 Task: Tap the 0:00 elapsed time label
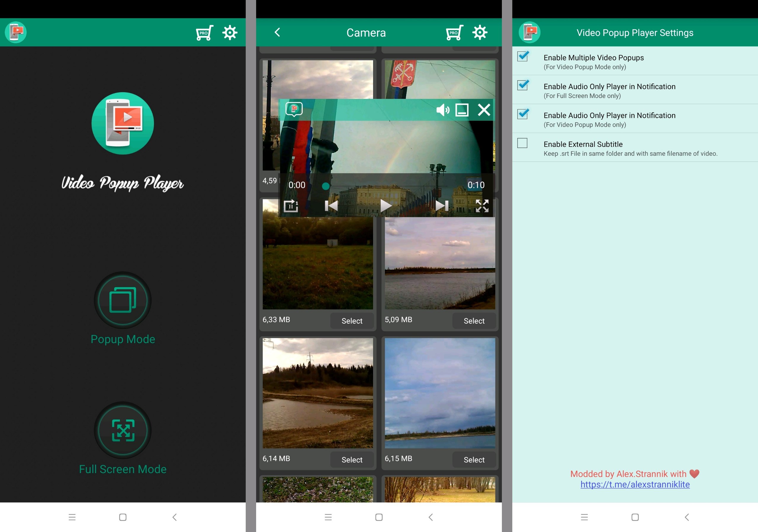click(297, 185)
